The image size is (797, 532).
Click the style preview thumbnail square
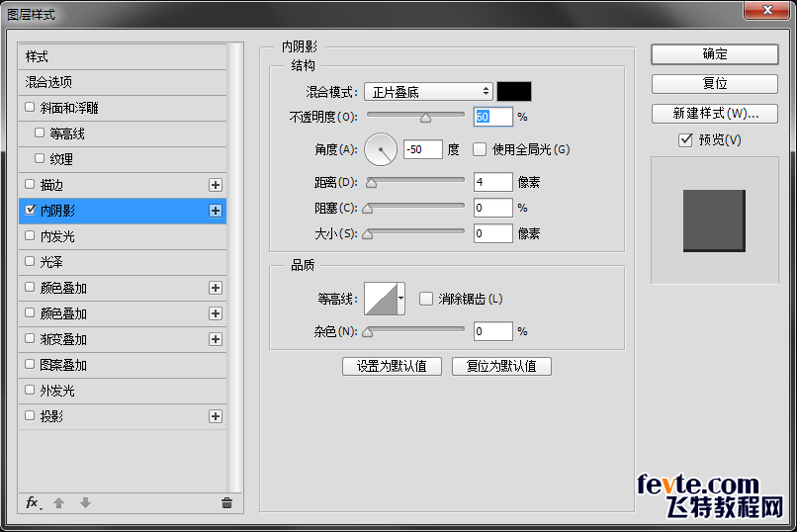(x=714, y=222)
